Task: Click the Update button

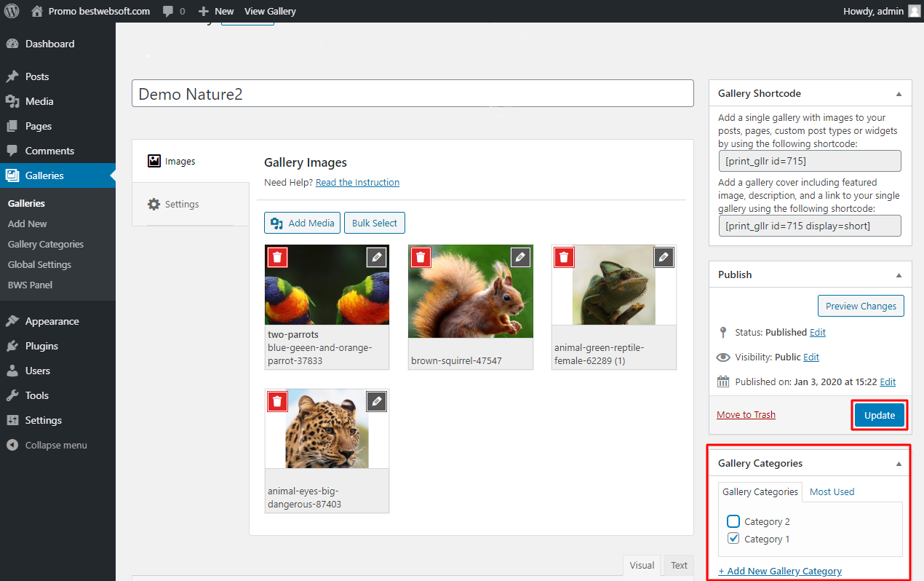Action: [x=880, y=415]
